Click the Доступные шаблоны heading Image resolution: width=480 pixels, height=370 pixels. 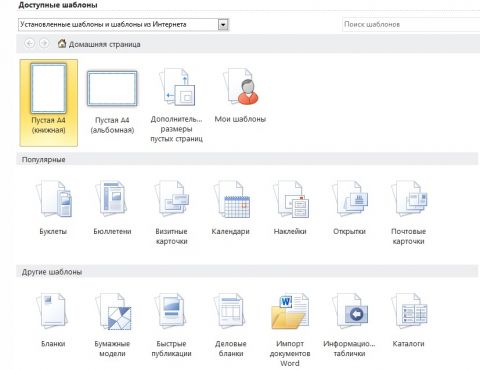pos(58,5)
